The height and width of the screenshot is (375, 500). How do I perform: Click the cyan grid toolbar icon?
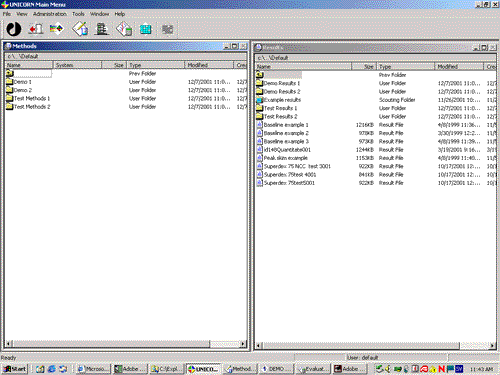pyautogui.click(x=145, y=29)
